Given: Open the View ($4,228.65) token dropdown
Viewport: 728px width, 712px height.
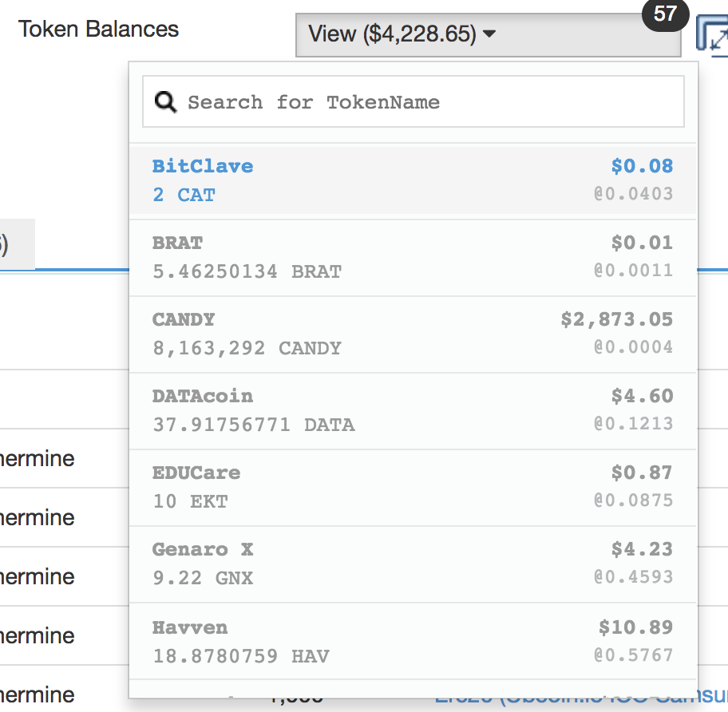Looking at the screenshot, I should point(488,35).
